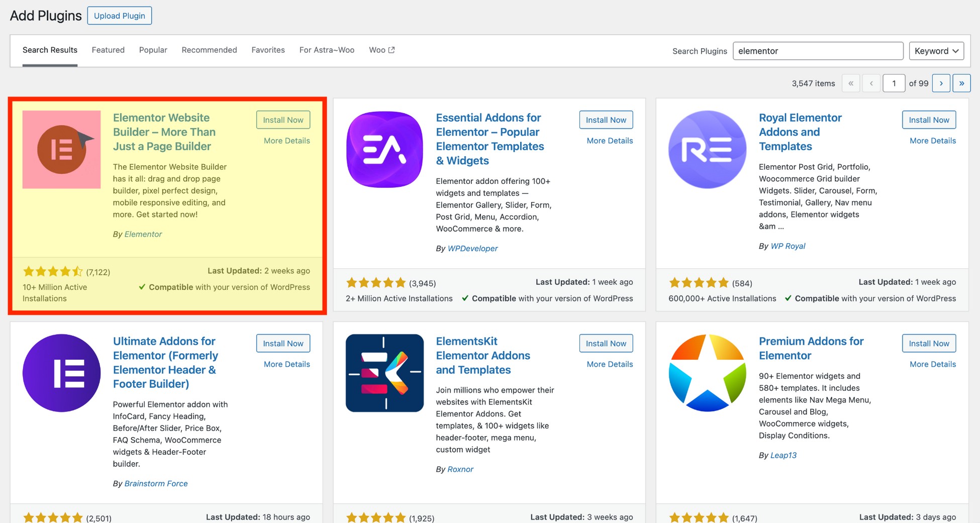Click the Upload Plugin button

119,16
